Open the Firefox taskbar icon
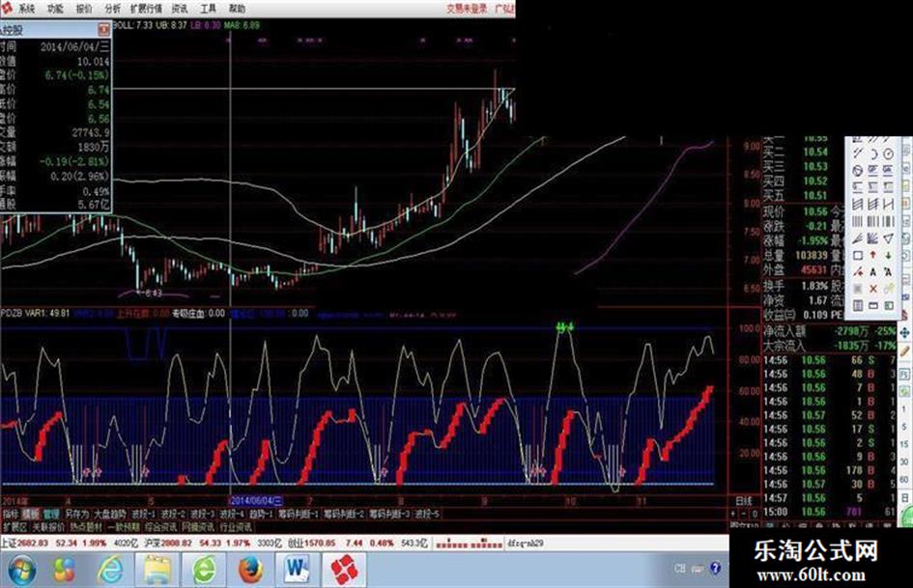This screenshot has height=588, width=913. (250, 570)
